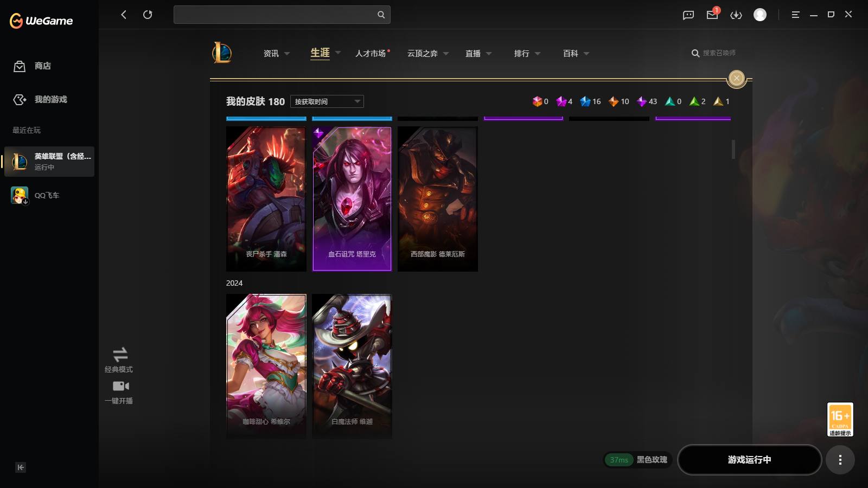Viewport: 868px width, 488px height.
Task: Click the 16+ age rating badge
Action: [x=840, y=420]
